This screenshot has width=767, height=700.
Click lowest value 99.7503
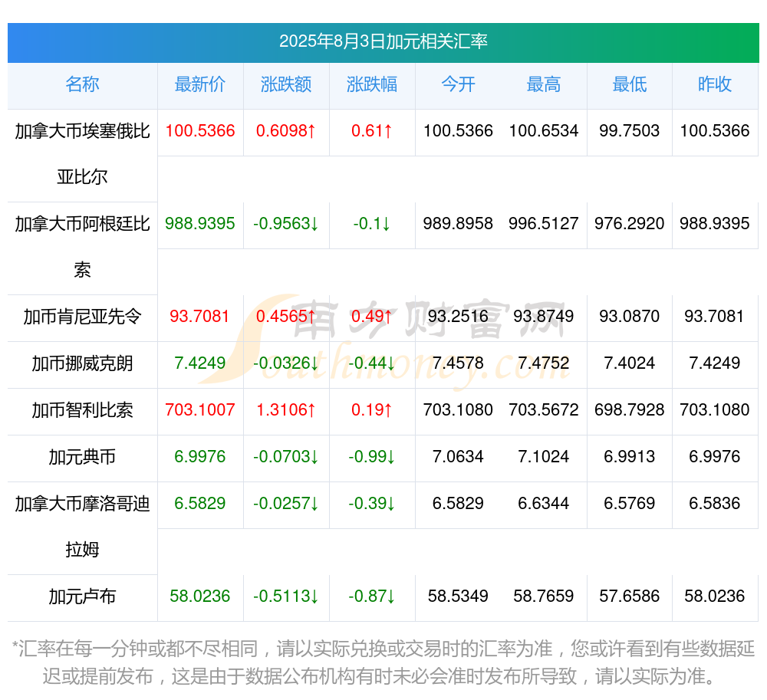(630, 131)
